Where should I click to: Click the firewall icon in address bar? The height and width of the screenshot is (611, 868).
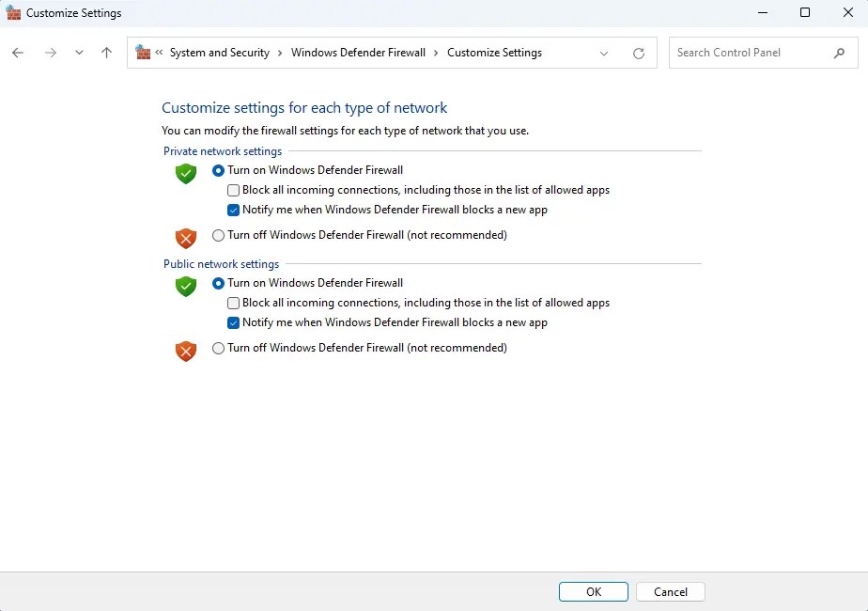[x=143, y=52]
